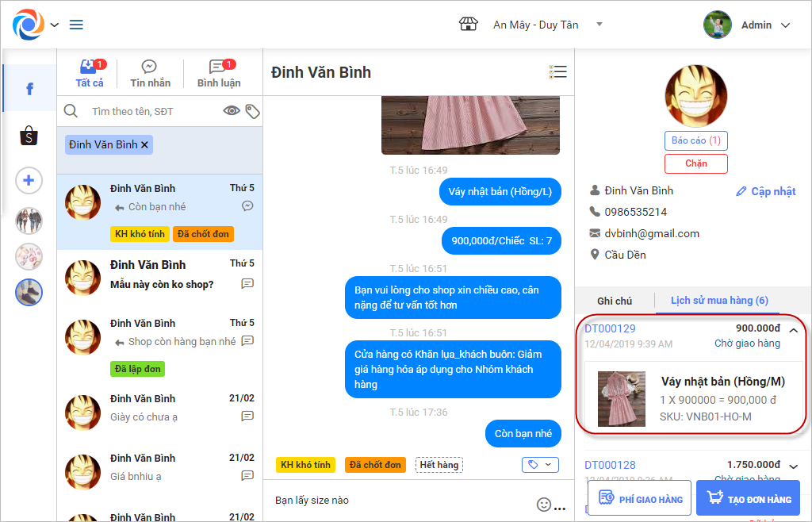Screen dimensions: 812x522
Task: Expand the dropdown arrow beside app logo
Action: click(x=55, y=25)
